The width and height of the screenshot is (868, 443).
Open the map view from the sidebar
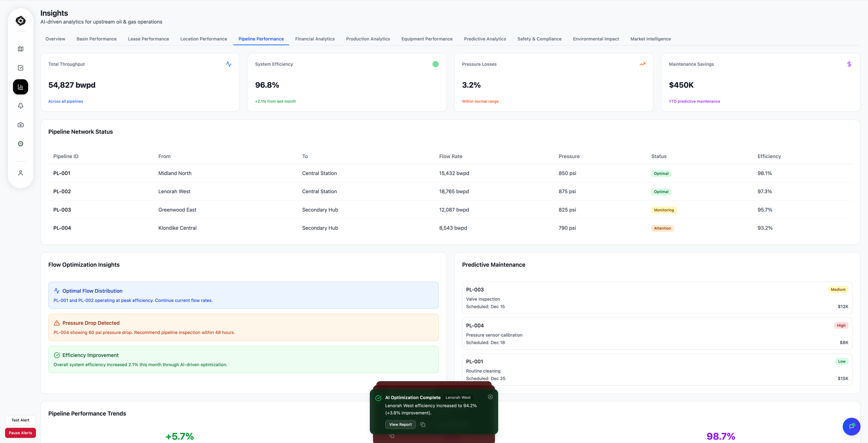(x=20, y=49)
